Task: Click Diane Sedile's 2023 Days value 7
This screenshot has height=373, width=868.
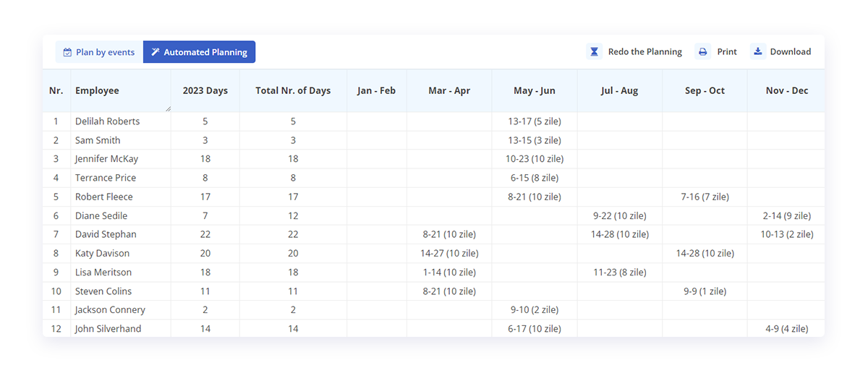Action: [205, 215]
